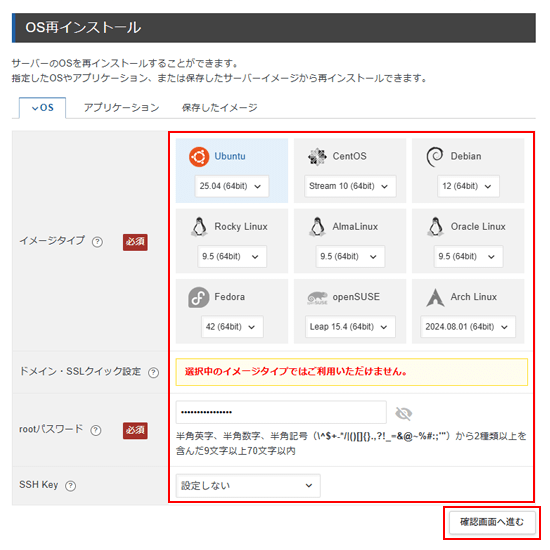This screenshot has height=550, width=550.
Task: Click the Debian swirl logo
Action: [435, 156]
